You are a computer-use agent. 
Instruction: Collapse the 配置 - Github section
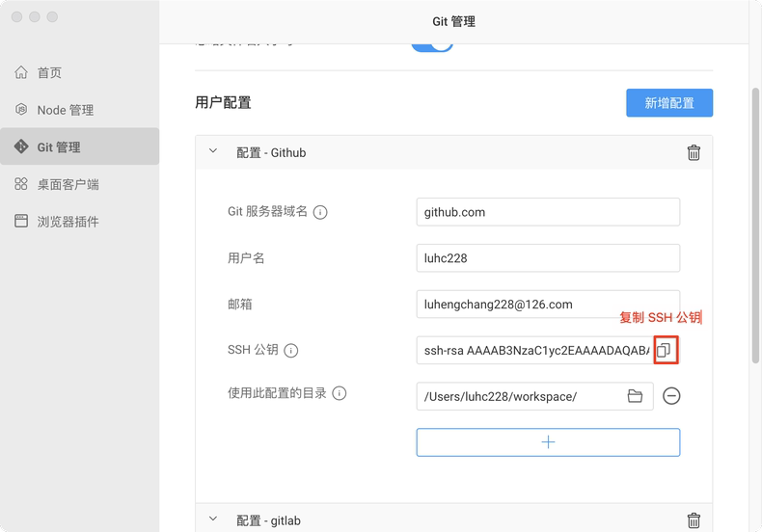tap(213, 151)
